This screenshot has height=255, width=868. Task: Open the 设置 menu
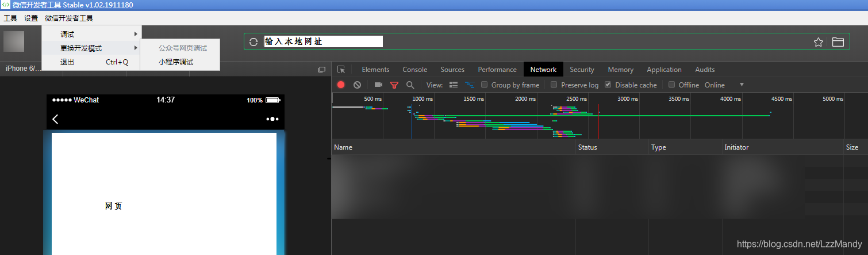[x=31, y=18]
